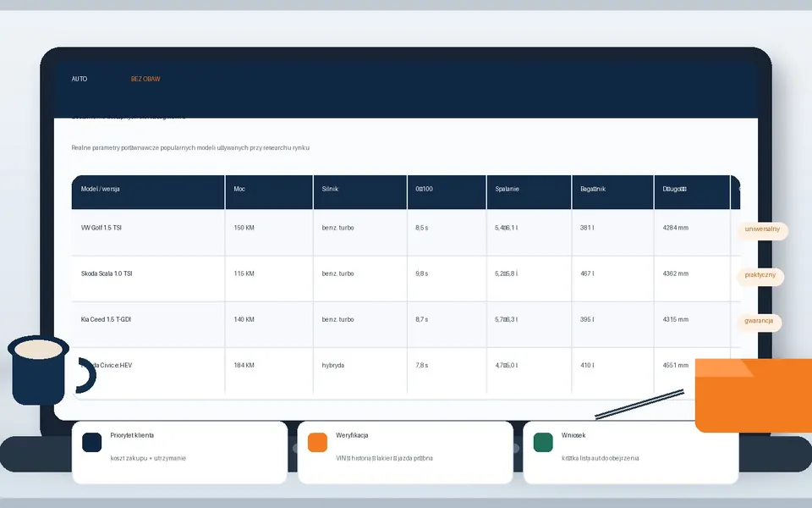Select the '8,5 s' acceleration cell
The height and width of the screenshot is (508, 812).
click(447, 232)
